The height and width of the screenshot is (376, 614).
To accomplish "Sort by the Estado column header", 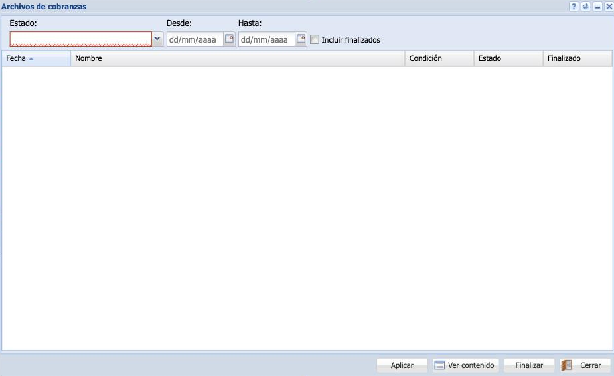I will [x=509, y=58].
